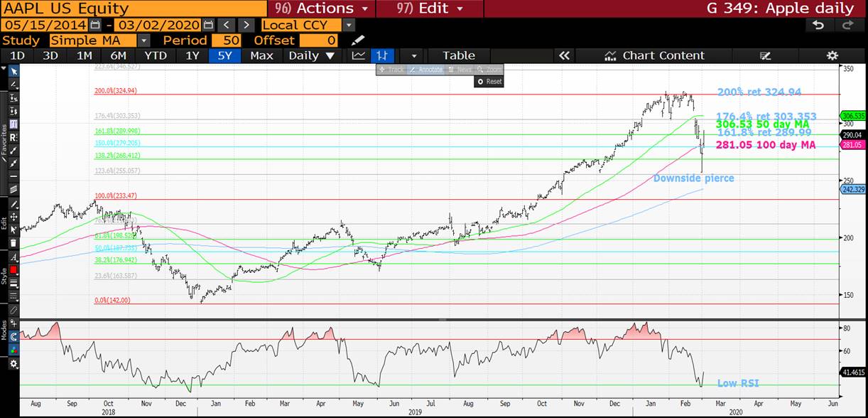Switch to line chart type
This screenshot has height=418, width=868.
[359, 55]
